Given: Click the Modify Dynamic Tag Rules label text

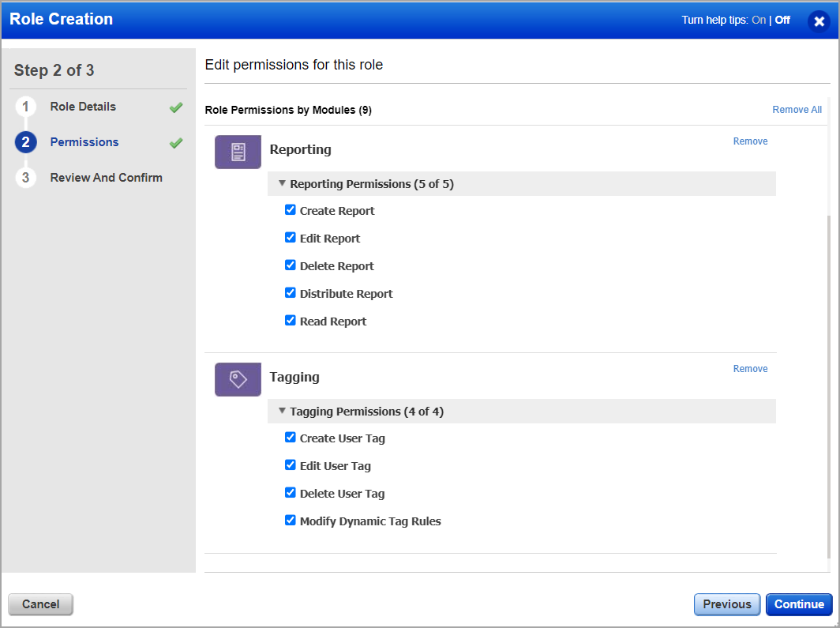Looking at the screenshot, I should click(x=370, y=521).
